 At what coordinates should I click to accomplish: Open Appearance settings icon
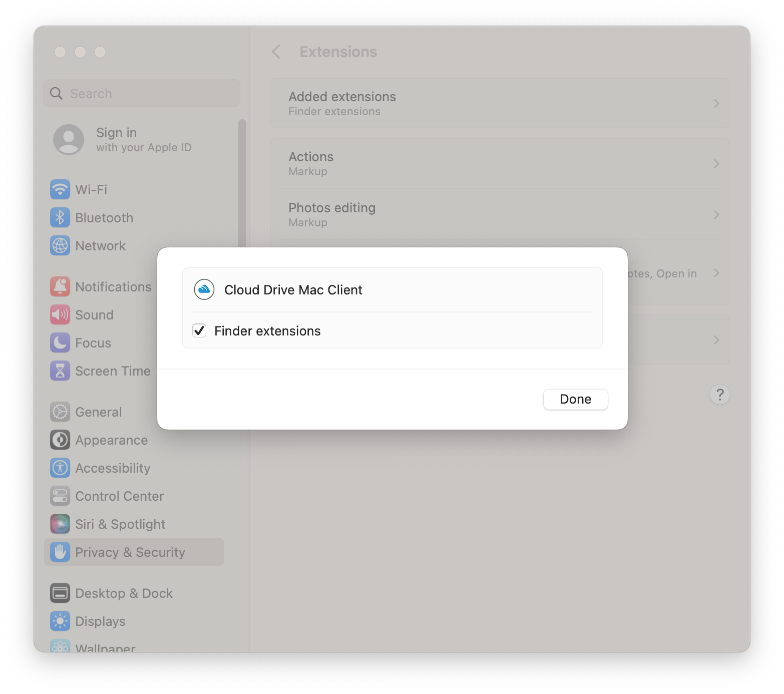(60, 440)
